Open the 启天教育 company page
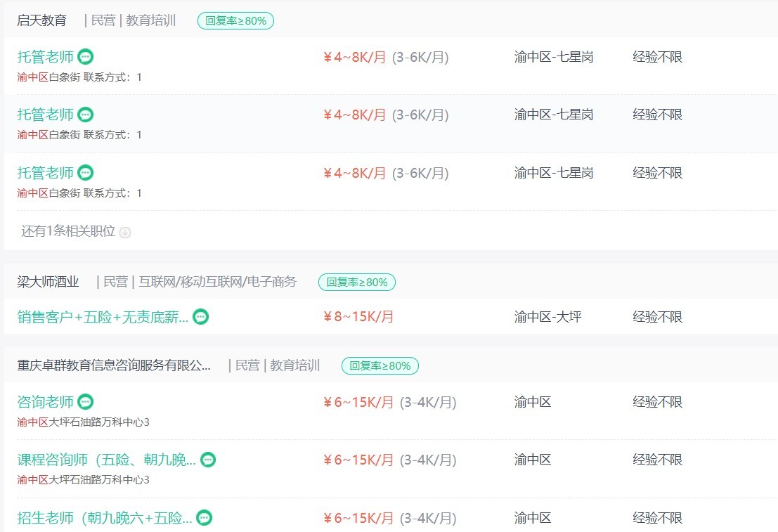 tap(41, 20)
